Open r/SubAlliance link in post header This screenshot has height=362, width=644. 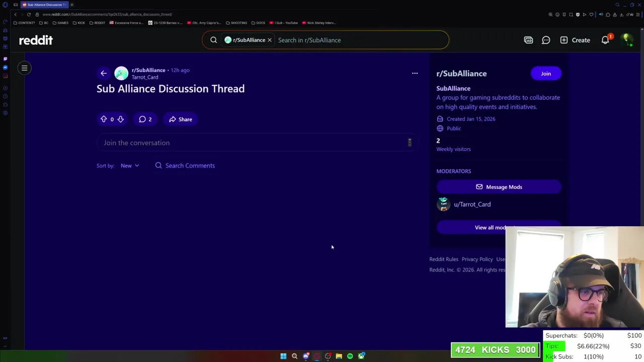(x=148, y=70)
